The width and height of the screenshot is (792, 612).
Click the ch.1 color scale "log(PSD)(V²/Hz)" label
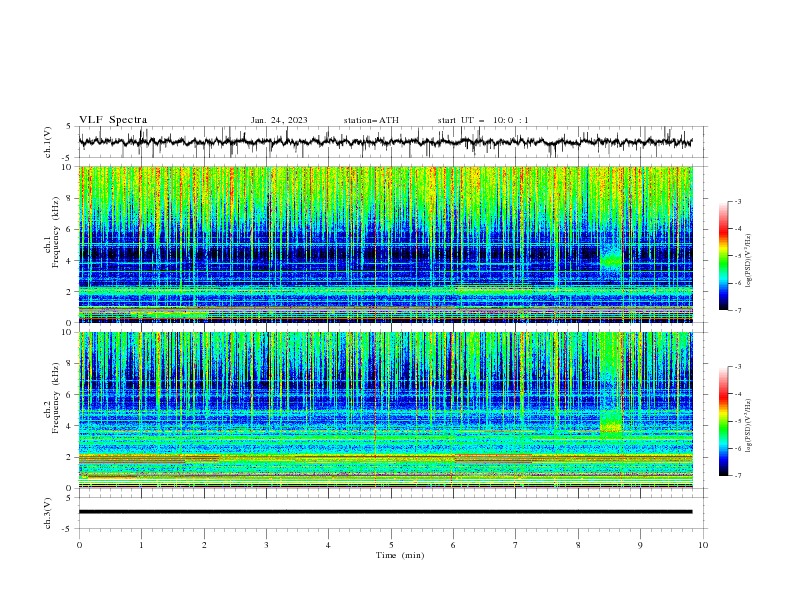click(x=748, y=261)
